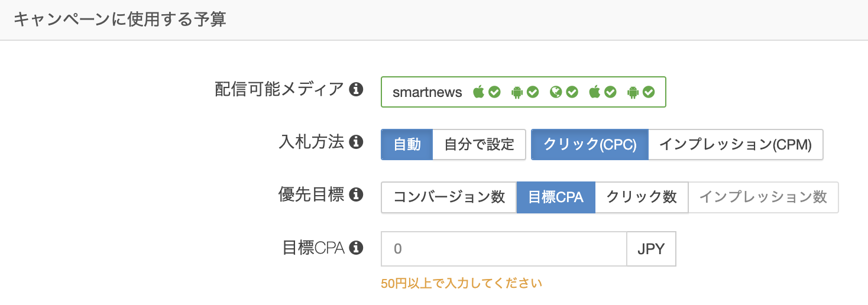Screen dimensions: 868x305
Task: Click the first Android icon in smartnews row
Action: (x=517, y=92)
